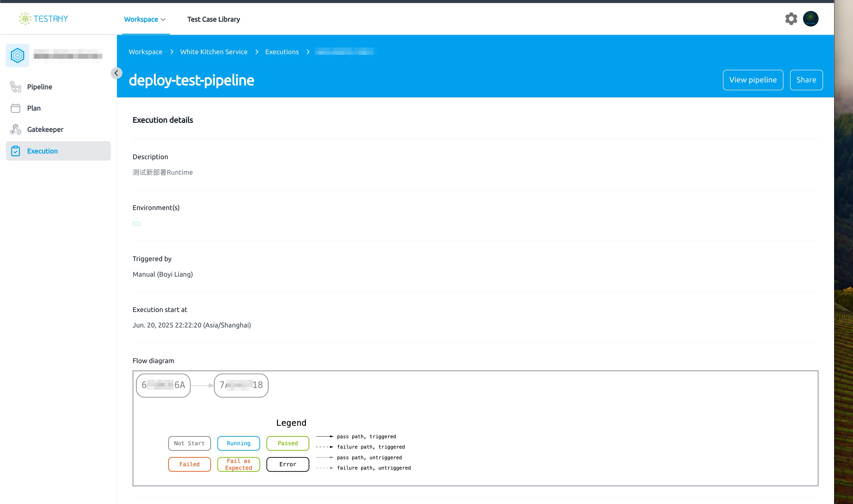Click the arrow connecting the flow nodes
The height and width of the screenshot is (504, 853).
click(202, 386)
